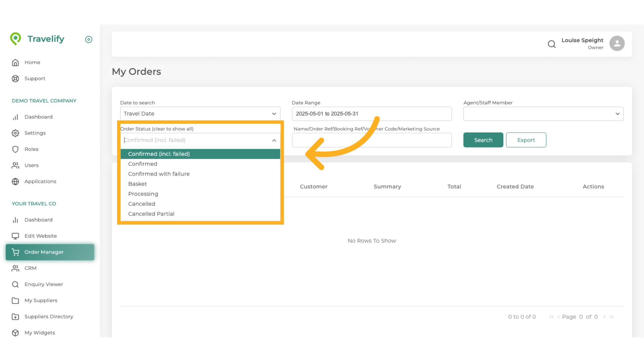Screen dimensions: 644x362
Task: Click the Enquiry Viewer magnifier icon
Action: 15,284
